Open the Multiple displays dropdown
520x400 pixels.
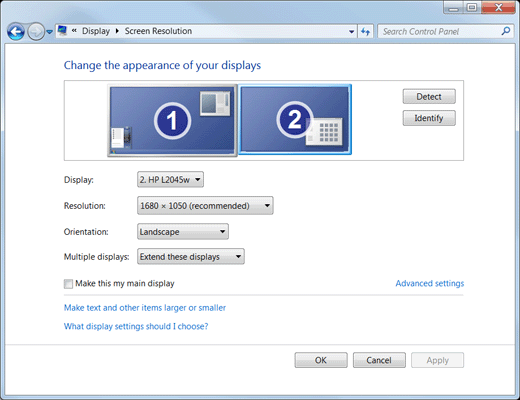pyautogui.click(x=191, y=257)
